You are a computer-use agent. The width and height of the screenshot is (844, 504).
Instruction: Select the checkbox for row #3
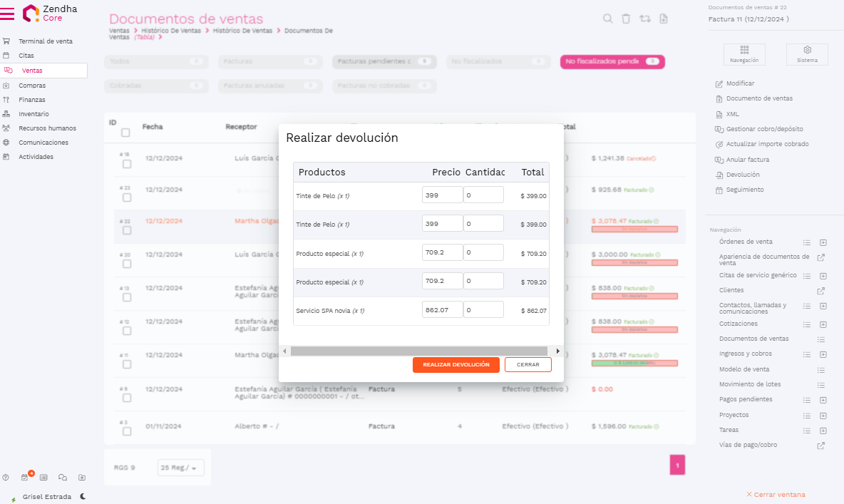pos(127,431)
